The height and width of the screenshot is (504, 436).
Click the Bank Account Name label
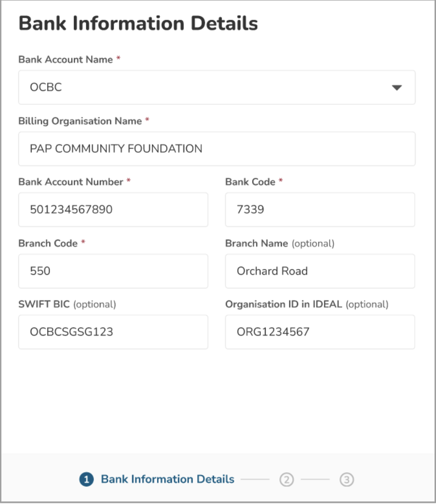(x=65, y=60)
